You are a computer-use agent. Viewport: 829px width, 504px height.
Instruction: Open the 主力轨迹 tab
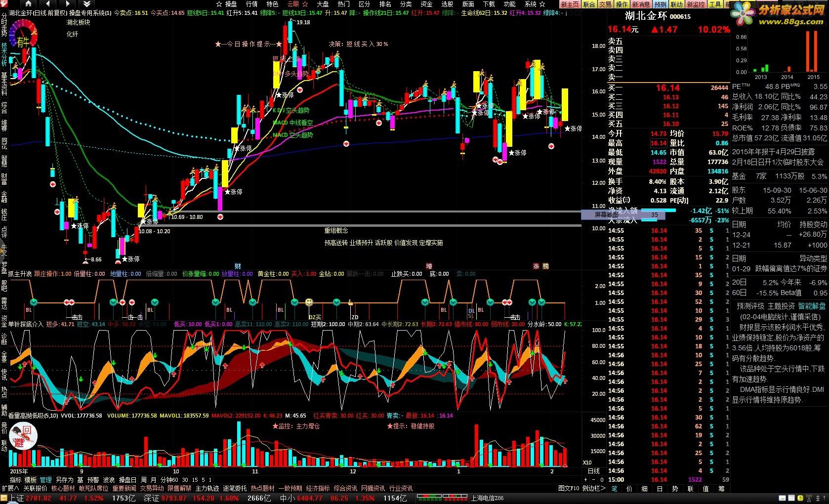click(x=207, y=488)
